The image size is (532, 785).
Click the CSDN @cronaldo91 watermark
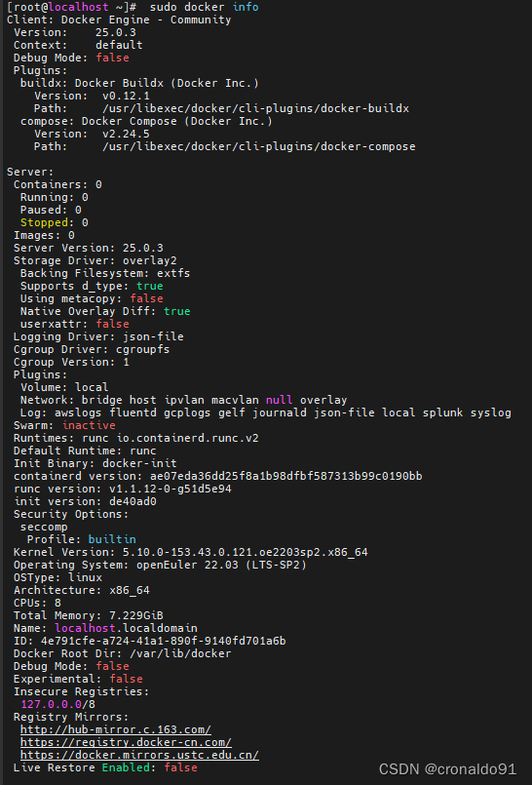tap(447, 768)
